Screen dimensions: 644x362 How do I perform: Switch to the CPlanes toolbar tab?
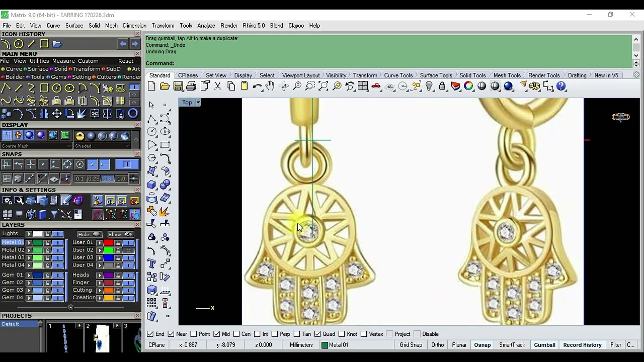click(188, 75)
